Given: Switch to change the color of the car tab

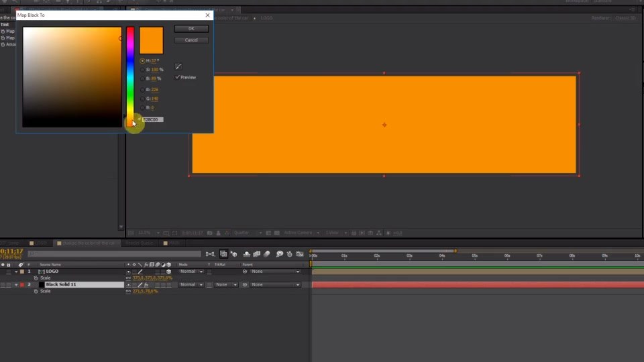Looking at the screenshot, I should click(87, 243).
